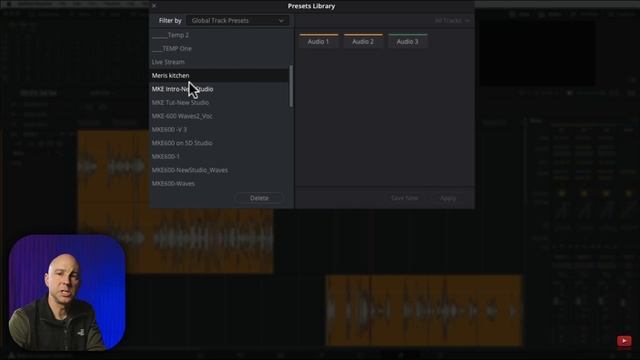Select the MKE-600 Waves2_Voc preset
Viewport: 640px width, 360px height.
pos(220,116)
